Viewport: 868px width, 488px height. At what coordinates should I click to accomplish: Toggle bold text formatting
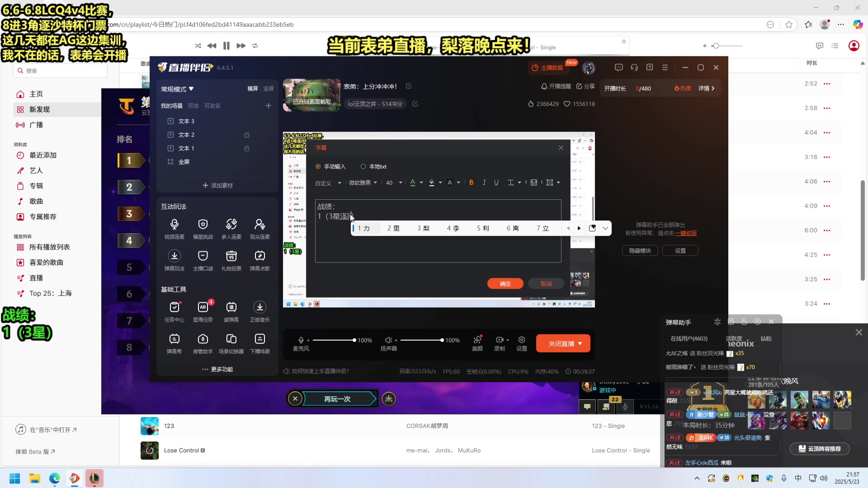point(472,183)
